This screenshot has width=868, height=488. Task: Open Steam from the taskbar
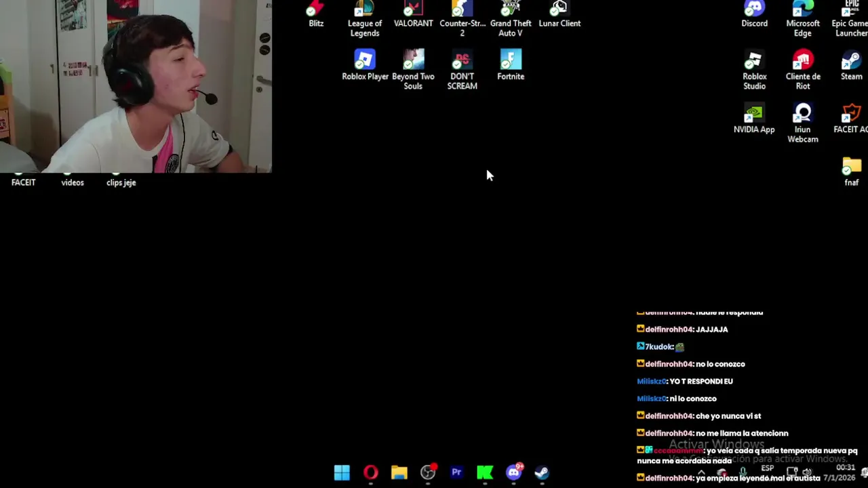(542, 472)
